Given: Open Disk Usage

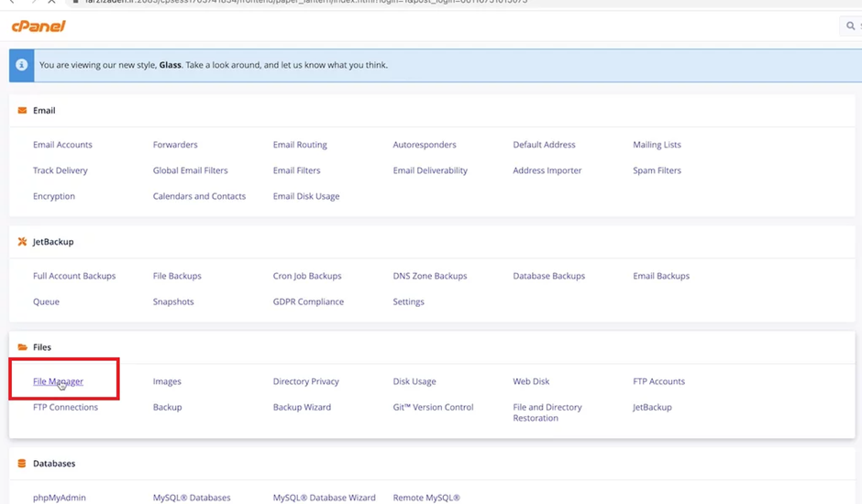Looking at the screenshot, I should 414,381.
